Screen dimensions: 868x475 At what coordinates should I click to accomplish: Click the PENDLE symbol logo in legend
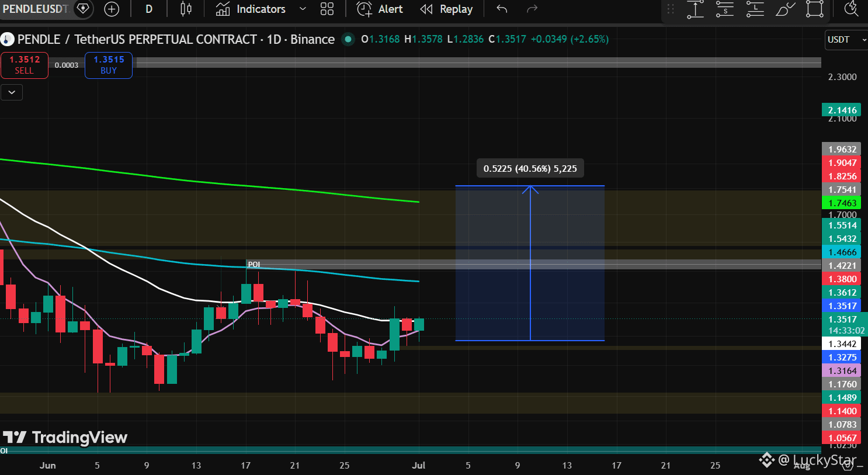point(7,40)
